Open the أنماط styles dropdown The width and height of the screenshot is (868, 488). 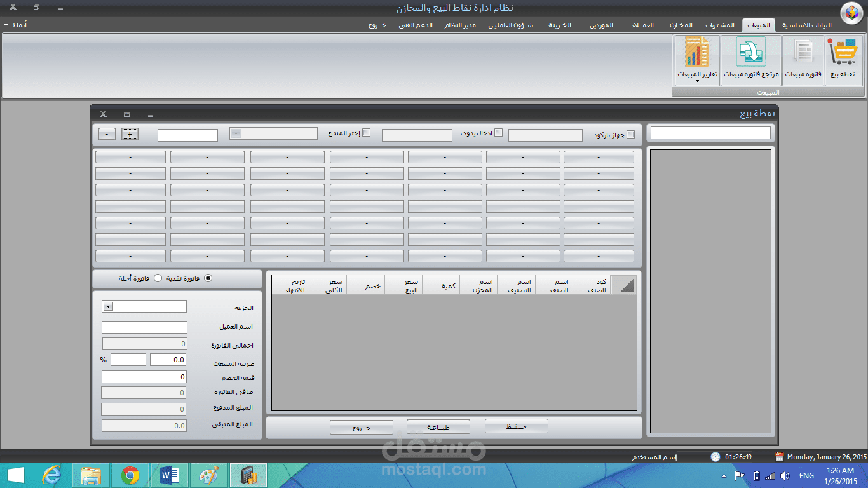15,25
